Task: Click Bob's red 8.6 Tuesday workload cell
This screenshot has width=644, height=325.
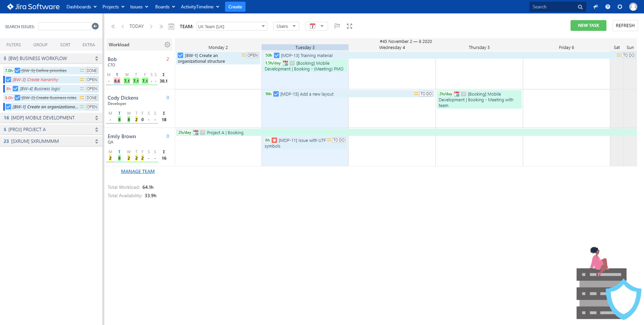Action: [117, 81]
